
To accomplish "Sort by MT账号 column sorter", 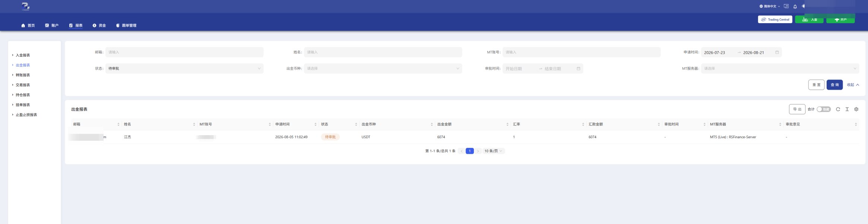I will [x=270, y=124].
